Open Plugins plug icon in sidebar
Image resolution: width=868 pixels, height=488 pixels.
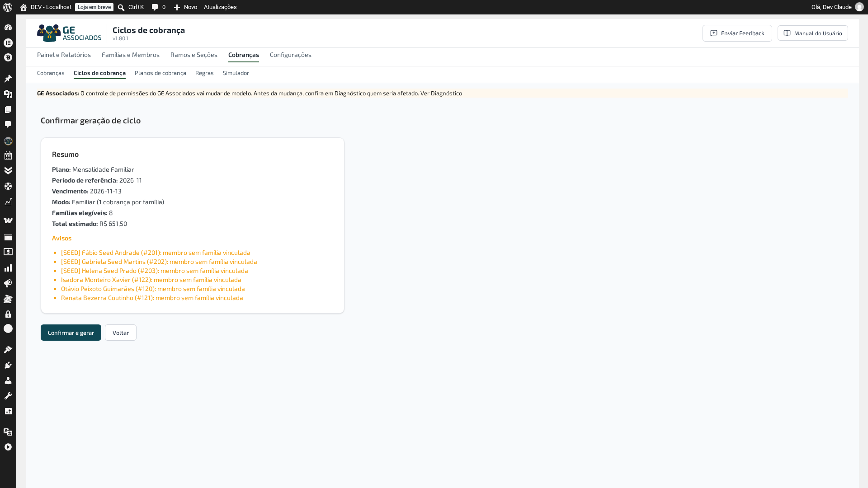point(8,365)
